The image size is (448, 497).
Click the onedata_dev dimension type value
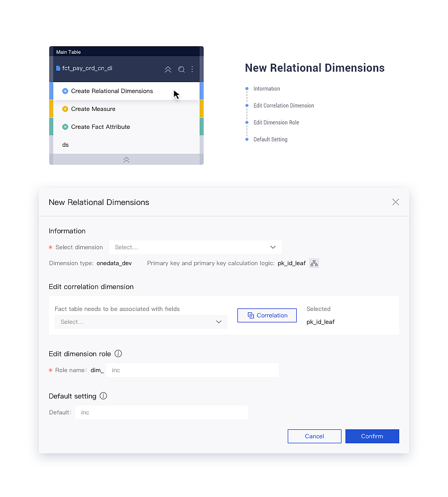point(114,263)
